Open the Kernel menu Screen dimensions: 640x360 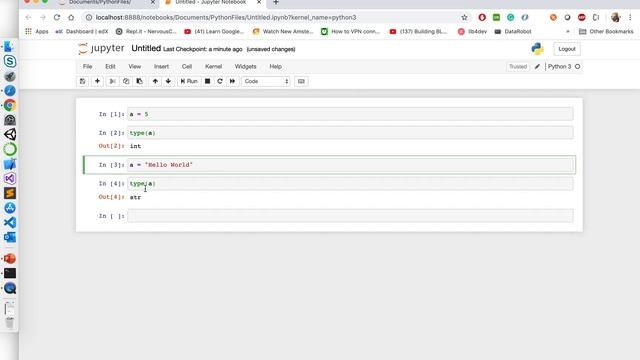[x=213, y=67]
